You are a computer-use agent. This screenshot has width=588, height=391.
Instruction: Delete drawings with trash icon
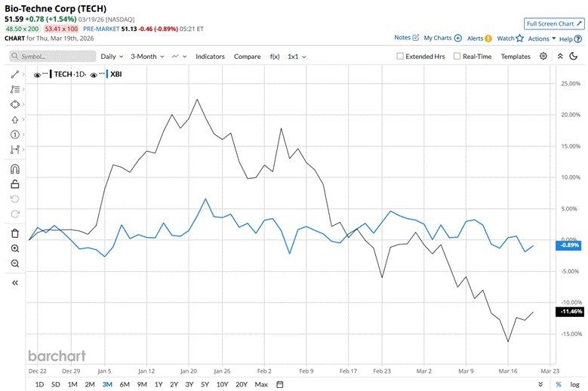pyautogui.click(x=14, y=233)
